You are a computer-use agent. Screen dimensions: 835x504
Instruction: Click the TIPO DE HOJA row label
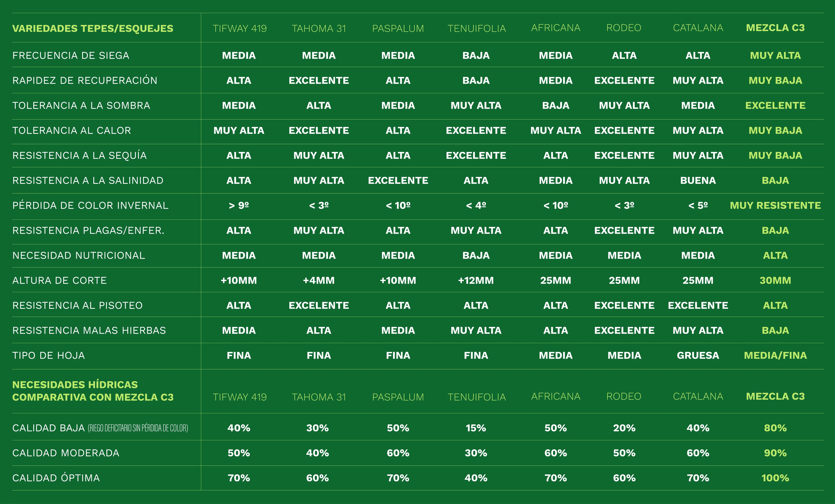point(48,355)
